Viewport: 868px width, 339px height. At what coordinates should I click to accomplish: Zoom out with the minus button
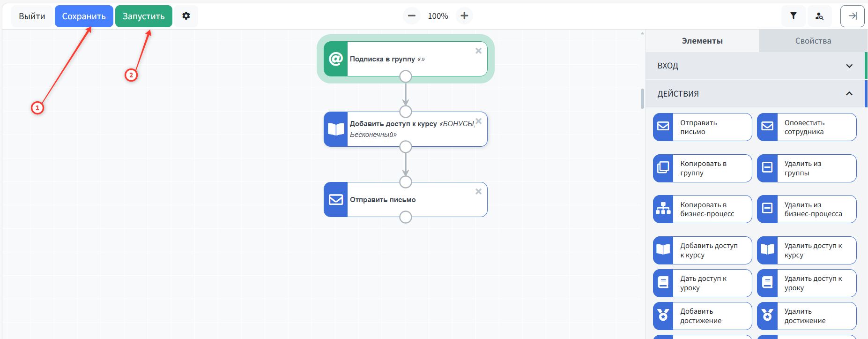[411, 16]
